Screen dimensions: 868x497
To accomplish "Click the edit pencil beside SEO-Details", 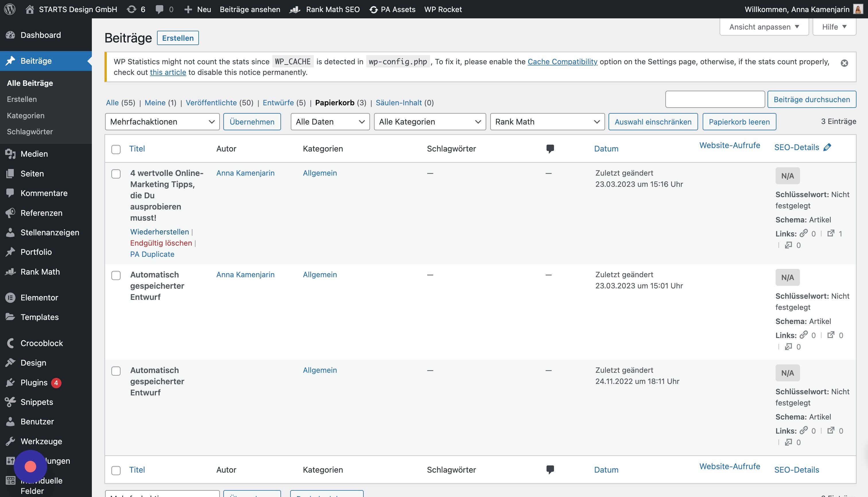I will coord(827,147).
